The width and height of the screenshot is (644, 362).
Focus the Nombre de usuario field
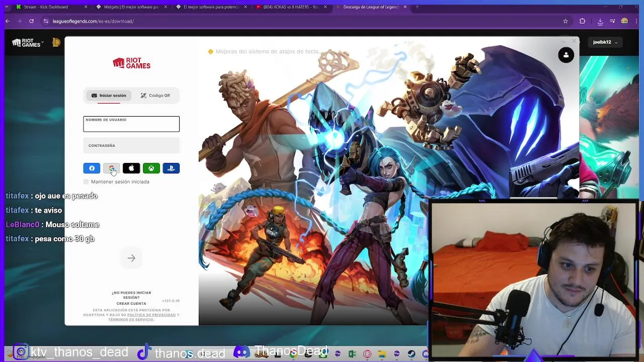tap(131, 124)
